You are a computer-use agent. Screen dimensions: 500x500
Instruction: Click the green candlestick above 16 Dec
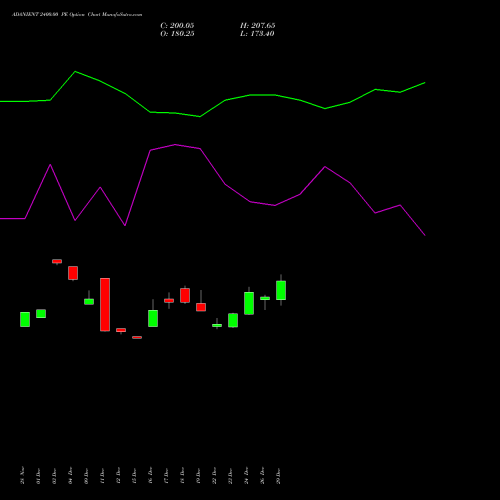[x=153, y=318]
